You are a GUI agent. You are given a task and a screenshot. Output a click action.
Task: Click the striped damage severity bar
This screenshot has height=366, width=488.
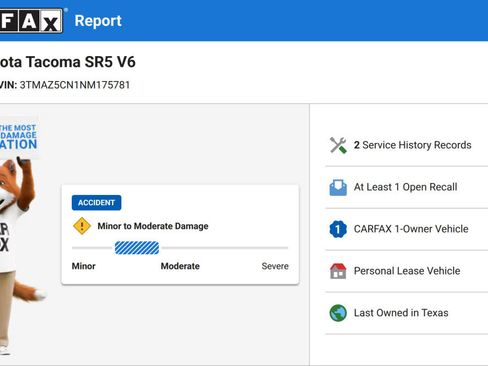(x=137, y=248)
